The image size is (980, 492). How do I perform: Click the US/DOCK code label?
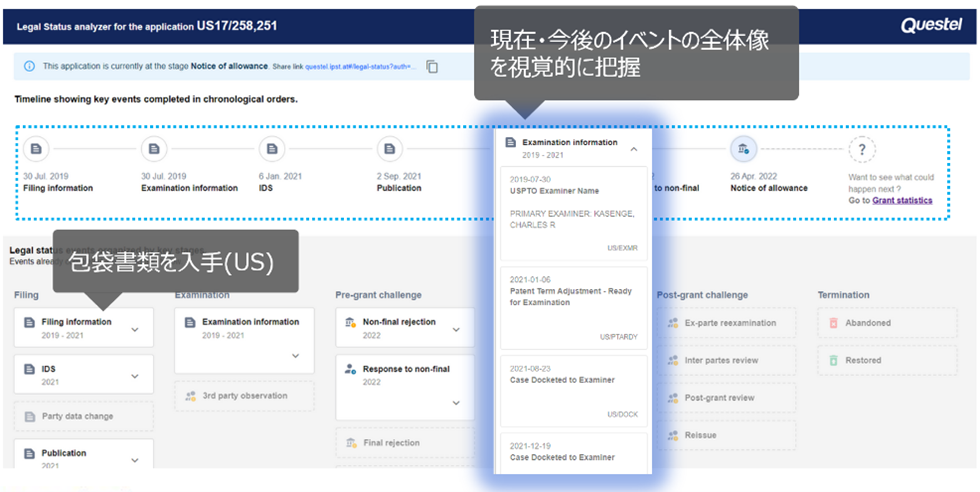pos(622,414)
